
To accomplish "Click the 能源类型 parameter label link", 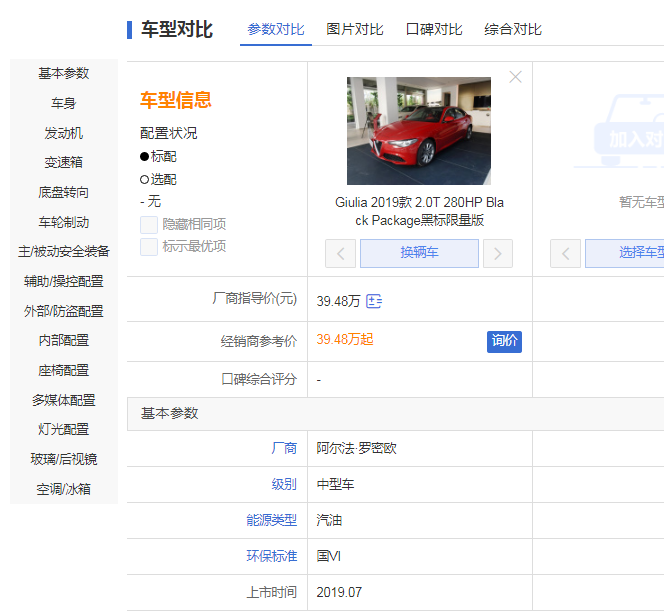I will pyautogui.click(x=271, y=520).
